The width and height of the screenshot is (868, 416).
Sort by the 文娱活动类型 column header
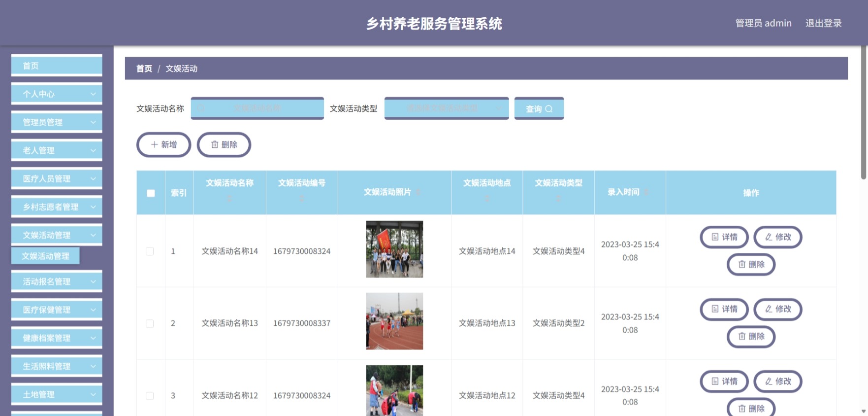pos(558,198)
